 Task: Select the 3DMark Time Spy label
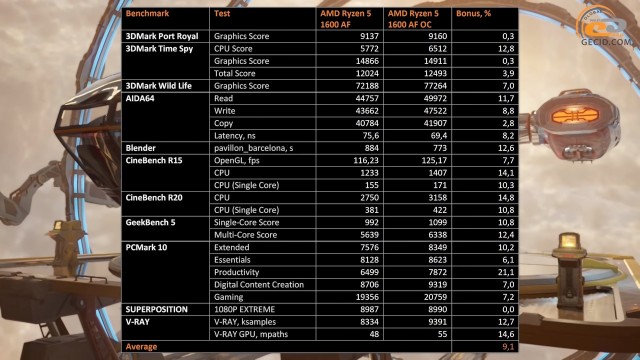pyautogui.click(x=159, y=49)
